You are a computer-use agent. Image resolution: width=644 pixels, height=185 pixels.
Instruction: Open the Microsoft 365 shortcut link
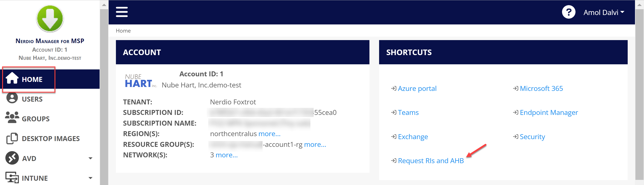click(541, 88)
